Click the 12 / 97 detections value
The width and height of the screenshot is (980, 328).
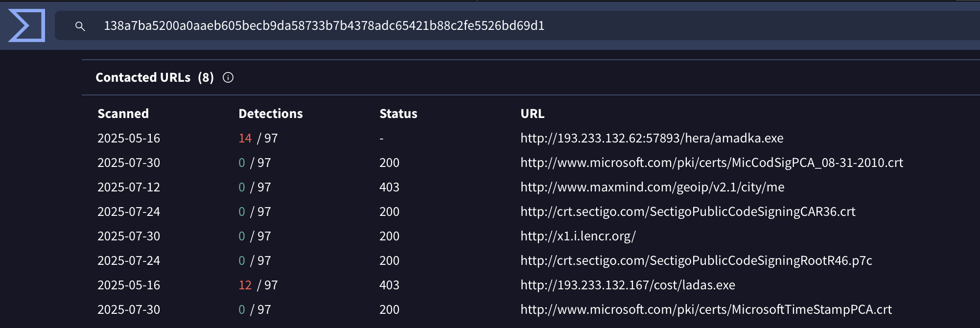pos(258,285)
